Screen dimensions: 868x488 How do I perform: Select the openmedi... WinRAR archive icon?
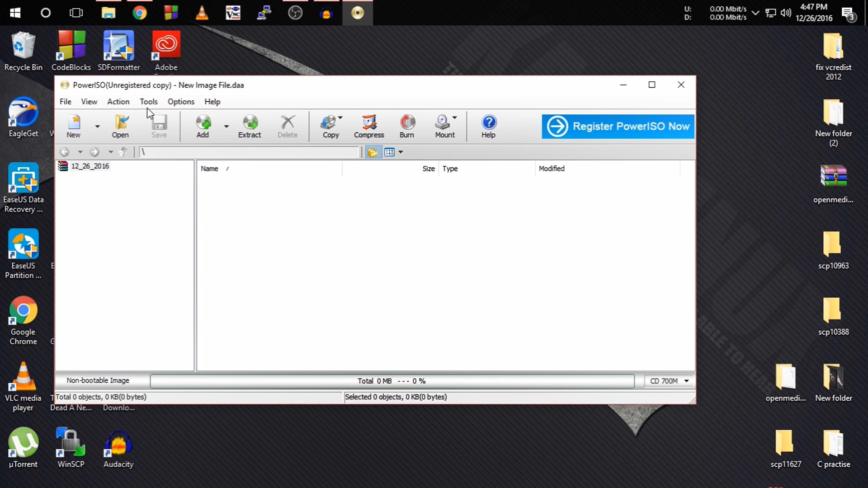pyautogui.click(x=833, y=184)
